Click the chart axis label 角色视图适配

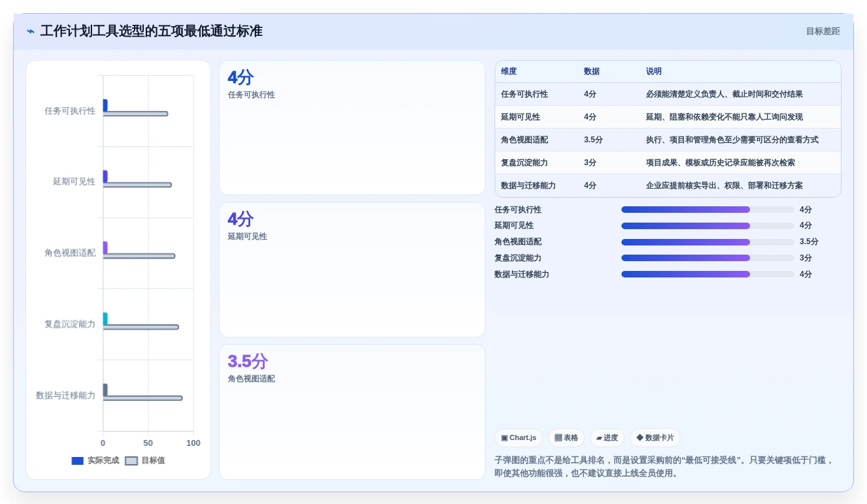70,253
